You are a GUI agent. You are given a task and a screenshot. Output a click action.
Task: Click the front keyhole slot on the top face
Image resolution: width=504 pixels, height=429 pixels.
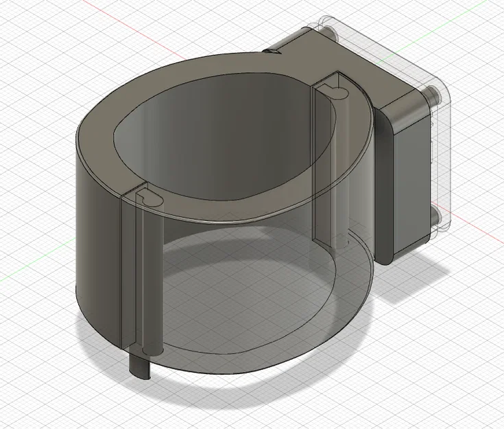point(149,198)
